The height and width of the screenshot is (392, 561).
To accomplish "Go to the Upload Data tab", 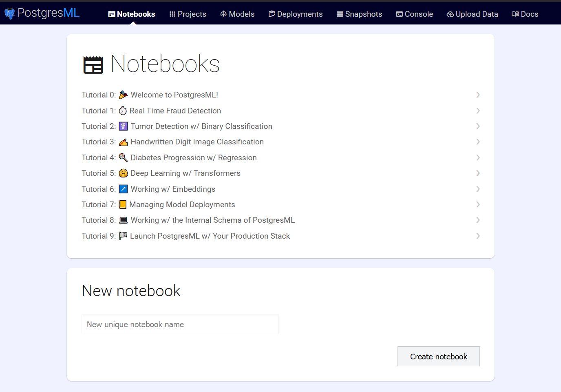I will click(x=473, y=14).
